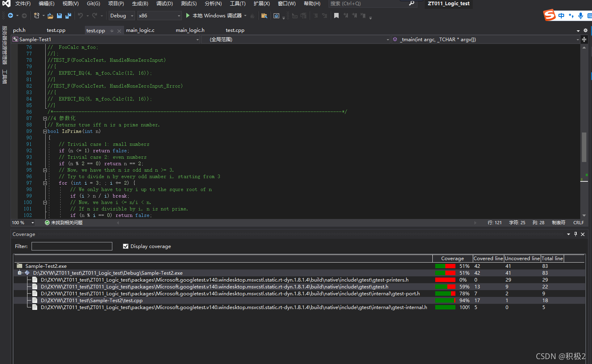
Task: Open a file with the folder icon
Action: (50, 15)
